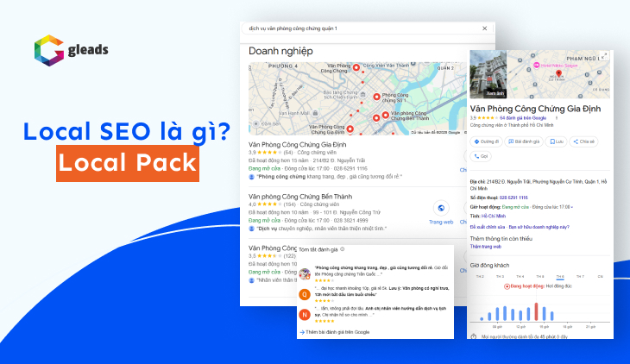Select the Văn Phòng Công Chứng Gia Định map pin
The height and width of the screenshot is (364, 630).
[x=350, y=129]
